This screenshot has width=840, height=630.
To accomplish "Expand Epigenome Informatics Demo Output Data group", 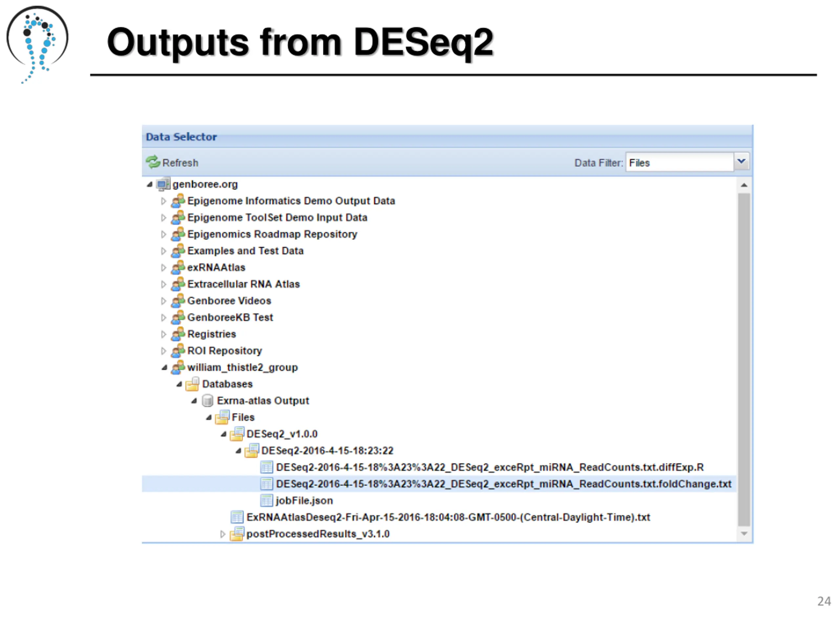I will pyautogui.click(x=163, y=201).
